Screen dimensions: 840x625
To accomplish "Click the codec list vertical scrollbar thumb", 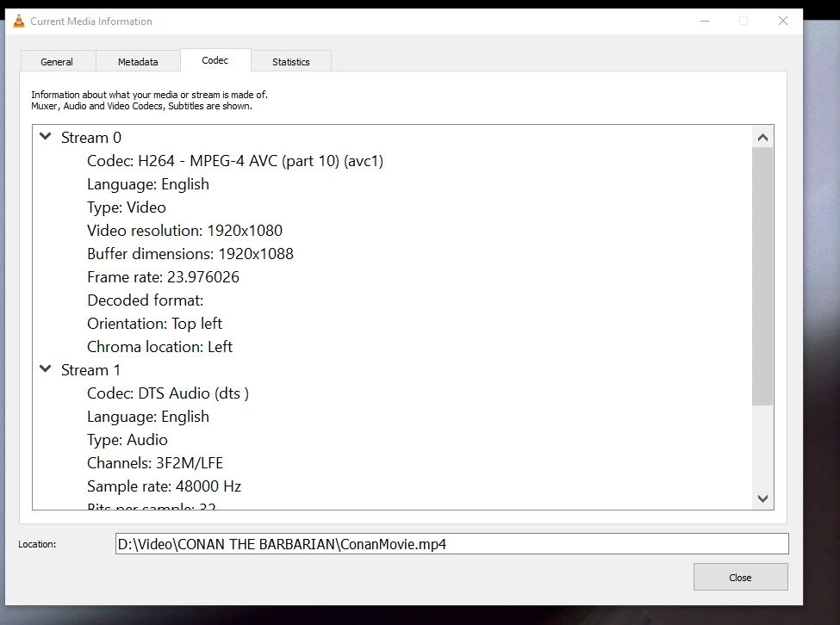I will tap(762, 276).
